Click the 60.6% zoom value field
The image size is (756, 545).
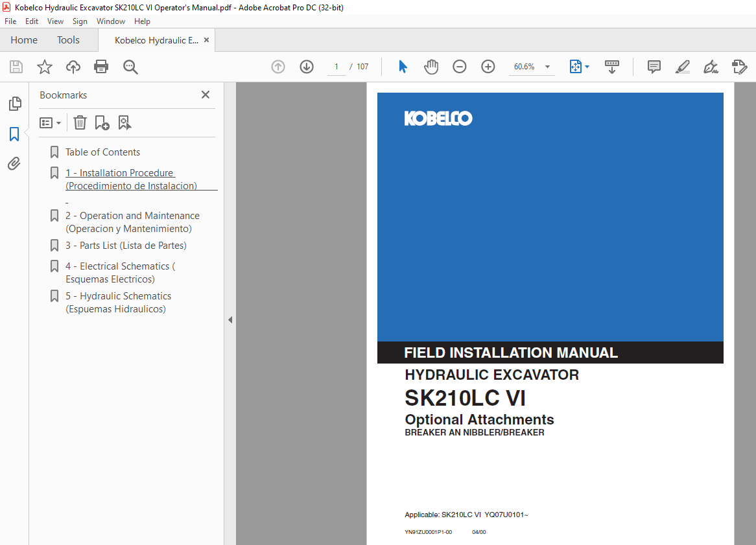click(x=524, y=67)
